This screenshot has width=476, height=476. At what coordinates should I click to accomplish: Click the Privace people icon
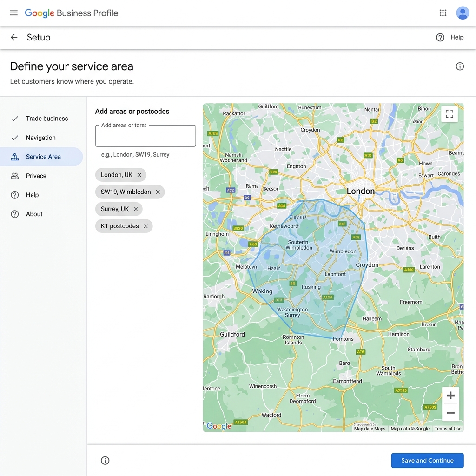pyautogui.click(x=15, y=176)
